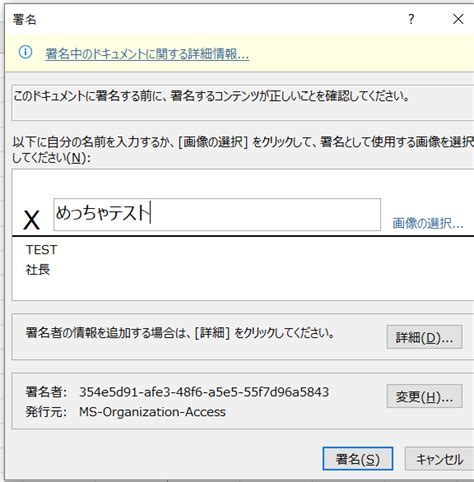The width and height of the screenshot is (474, 482).
Task: Open help via the question mark icon
Action: [411, 19]
